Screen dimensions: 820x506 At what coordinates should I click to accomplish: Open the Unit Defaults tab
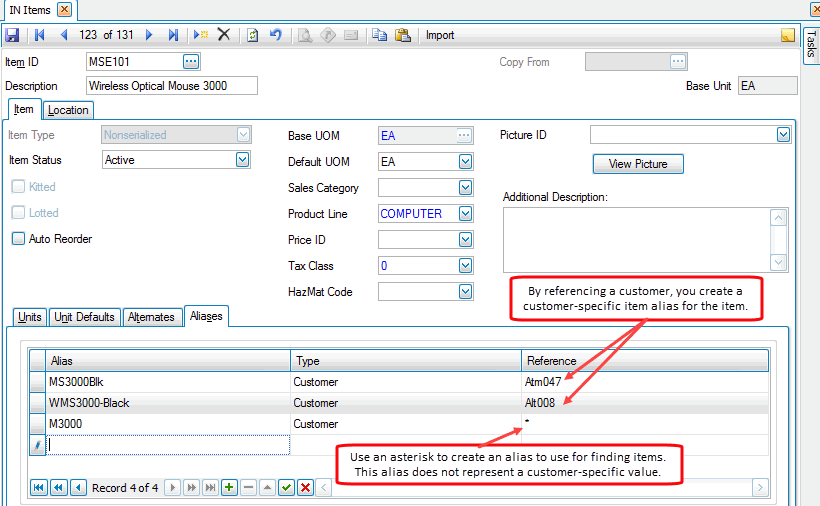85,317
